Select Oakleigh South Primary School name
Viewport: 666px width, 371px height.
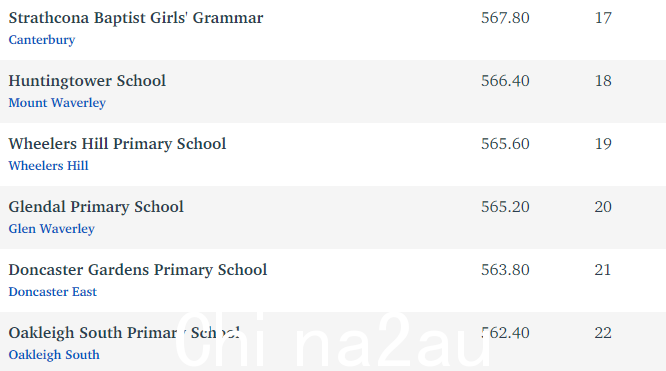click(x=124, y=332)
